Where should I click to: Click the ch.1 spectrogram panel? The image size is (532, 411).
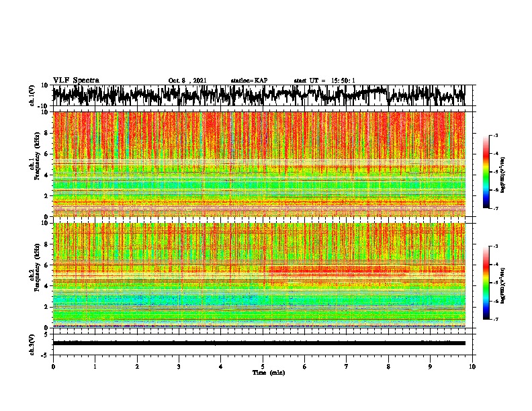[259, 164]
